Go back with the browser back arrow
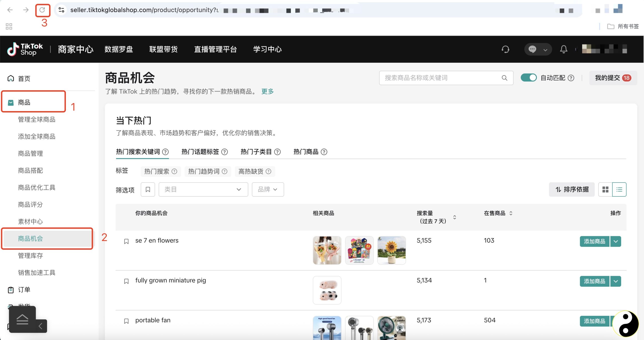Screen dimensions: 644x340 click(x=10, y=10)
